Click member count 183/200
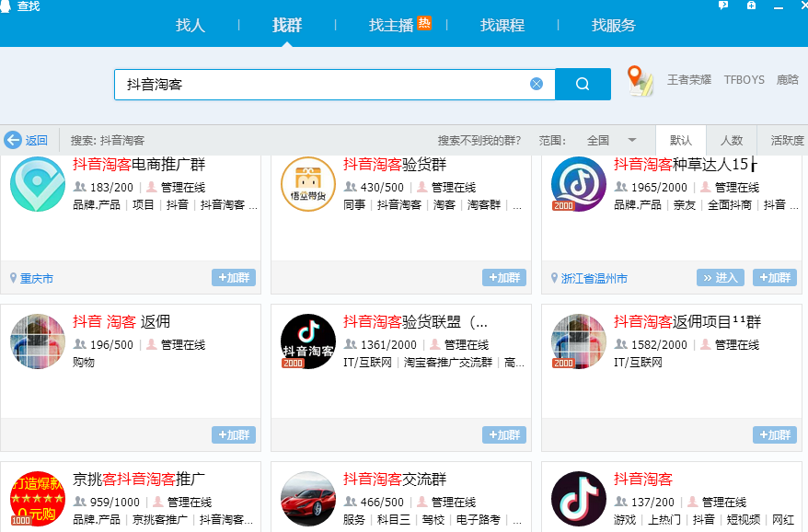Image resolution: width=808 pixels, height=532 pixels. point(111,187)
